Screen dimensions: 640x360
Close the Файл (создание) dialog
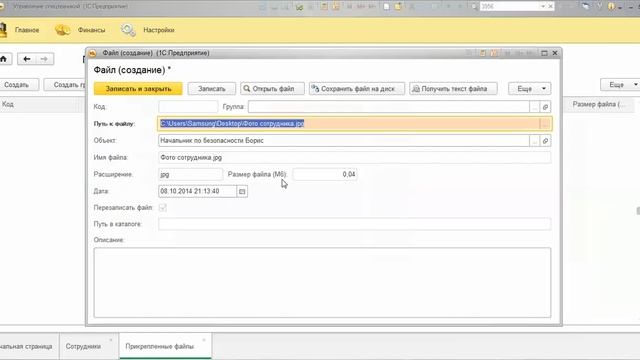555,53
